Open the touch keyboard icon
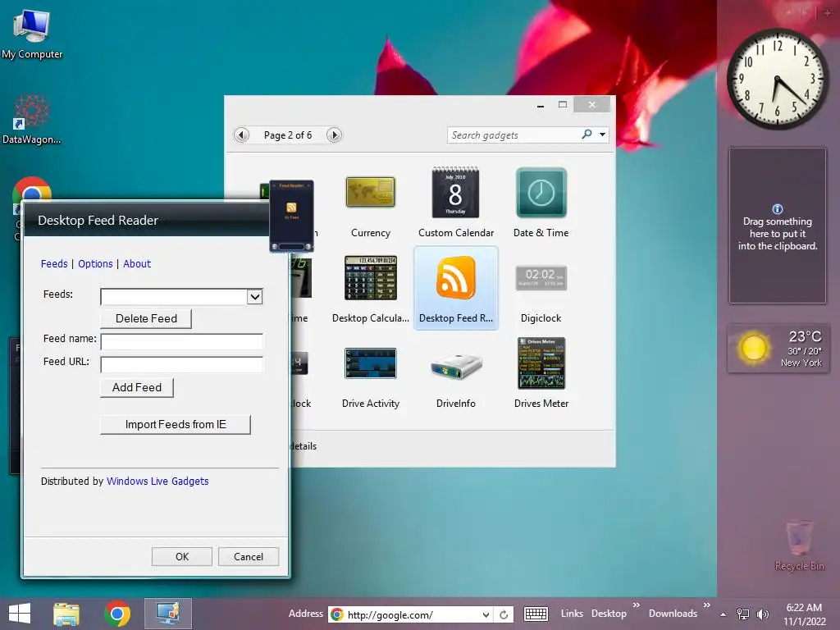The height and width of the screenshot is (630, 840). [535, 614]
